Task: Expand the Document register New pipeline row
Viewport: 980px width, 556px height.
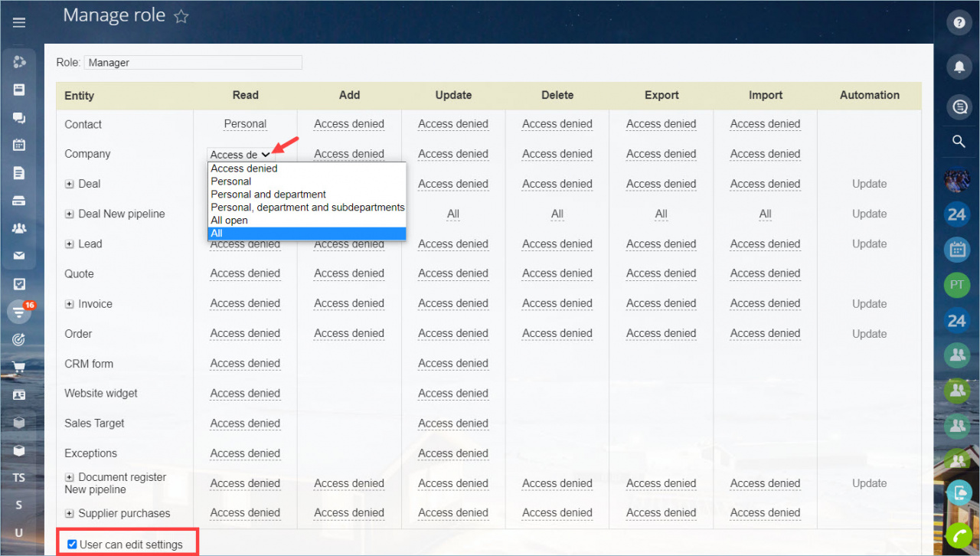Action: [x=69, y=478]
